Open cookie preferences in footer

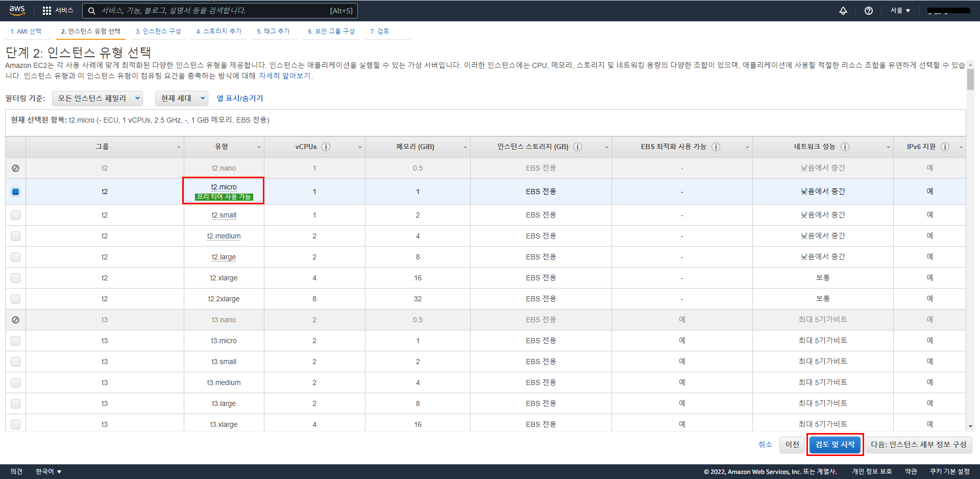tap(949, 471)
